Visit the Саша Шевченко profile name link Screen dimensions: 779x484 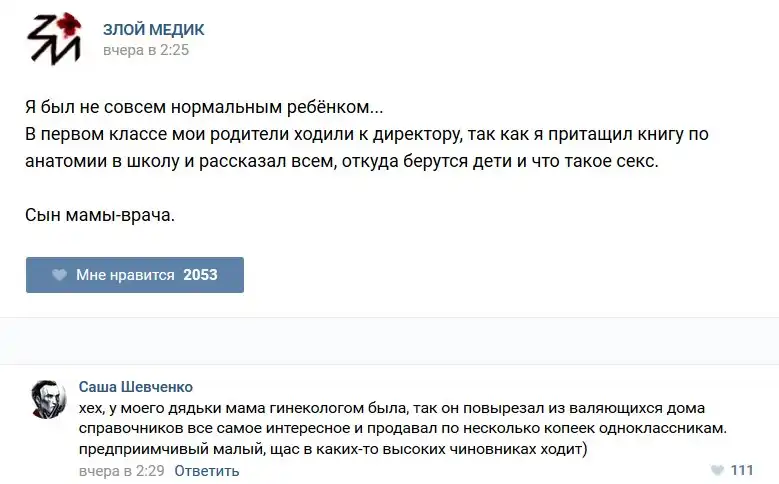135,387
